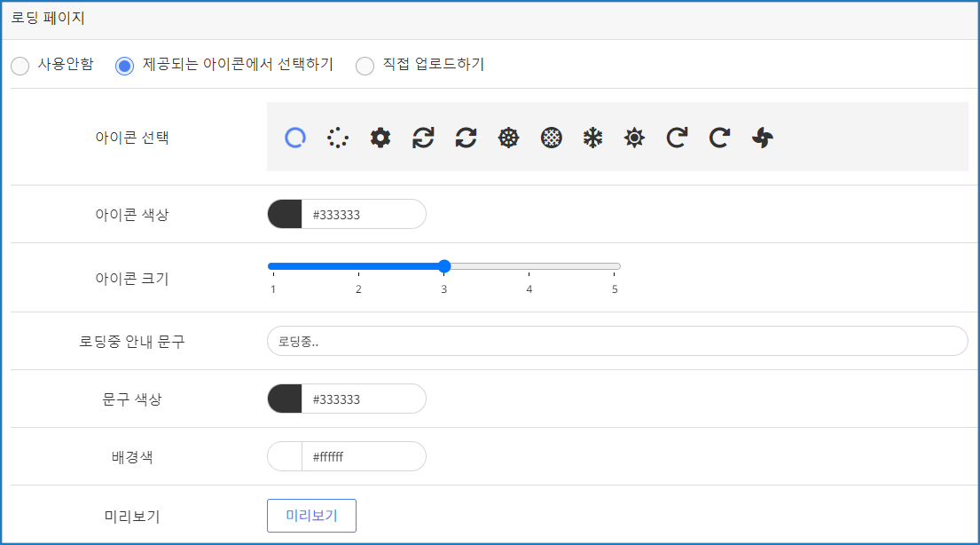Click the 아이콘 색상 hex code field
This screenshot has width=980, height=545.
(x=363, y=214)
